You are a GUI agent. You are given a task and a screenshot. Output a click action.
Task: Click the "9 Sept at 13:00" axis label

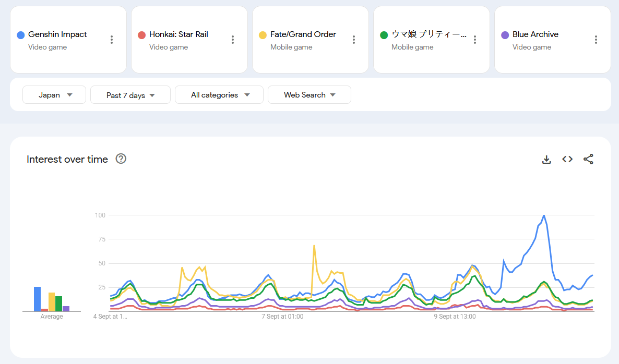click(x=455, y=316)
